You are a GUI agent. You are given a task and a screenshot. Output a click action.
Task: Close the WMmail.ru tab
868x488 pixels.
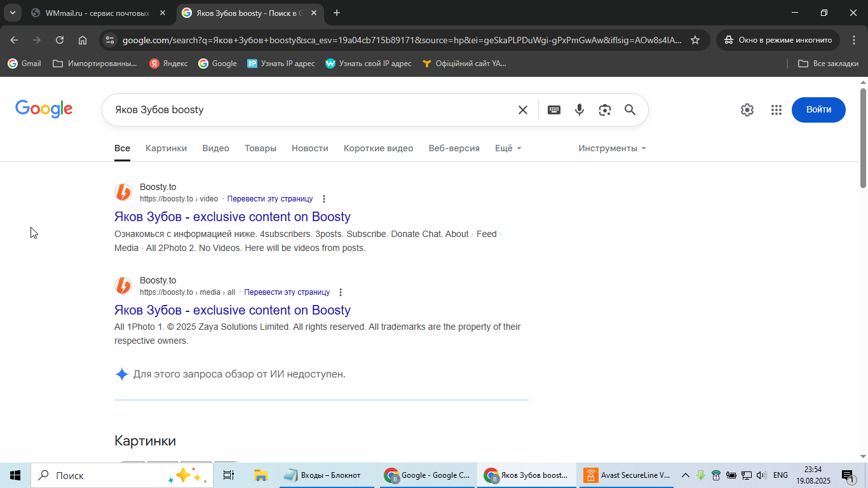point(163,13)
